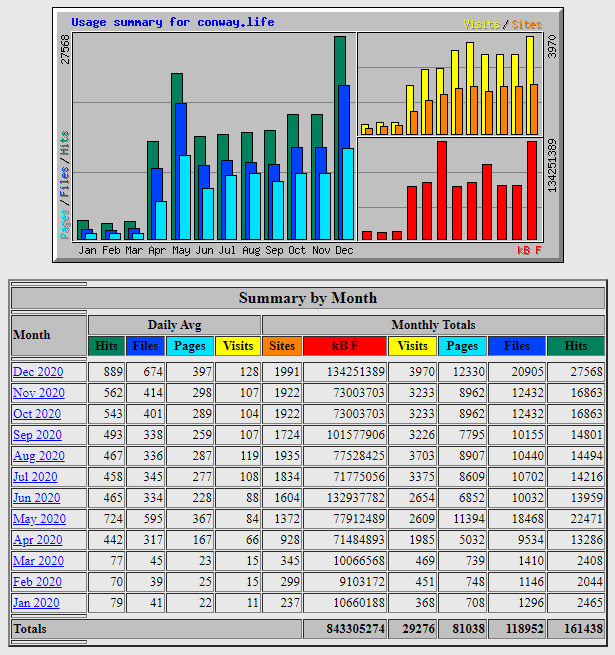Select Mar 2020 hits total 2408
The height and width of the screenshot is (655, 615).
(x=590, y=561)
